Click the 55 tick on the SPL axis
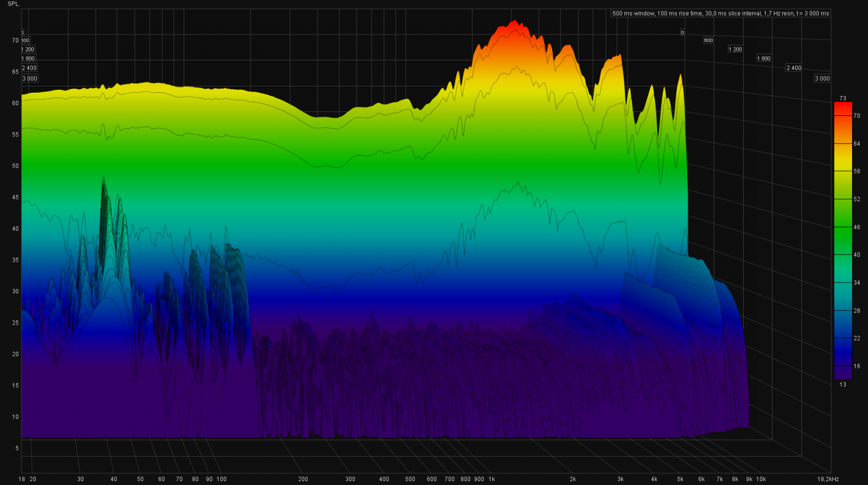The height and width of the screenshot is (485, 868). point(15,135)
